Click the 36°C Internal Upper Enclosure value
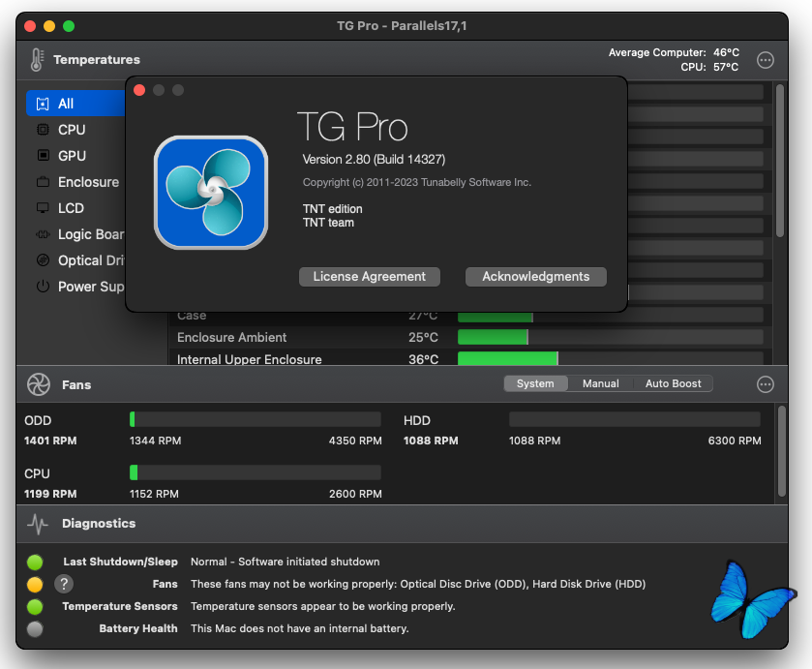The height and width of the screenshot is (669, 812). pos(424,359)
